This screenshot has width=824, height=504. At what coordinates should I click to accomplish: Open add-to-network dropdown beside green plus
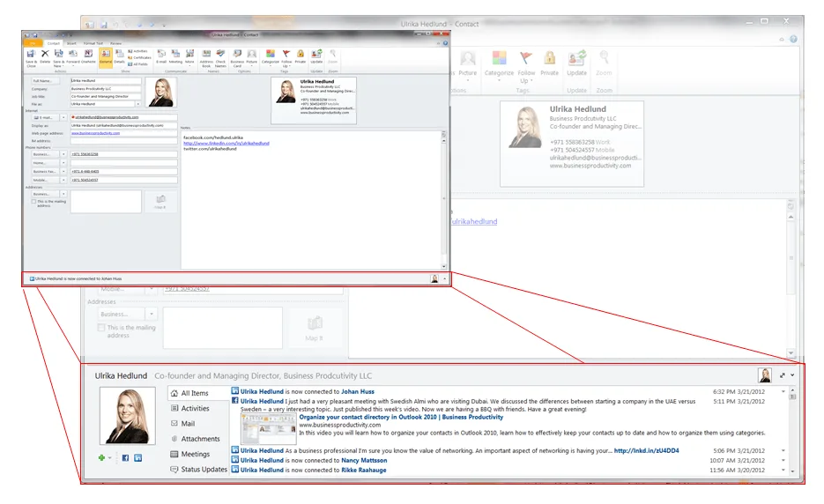110,458
